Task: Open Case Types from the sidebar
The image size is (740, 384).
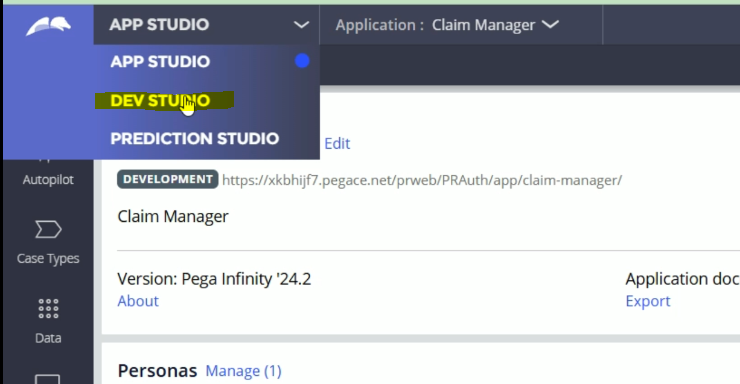Action: (x=48, y=242)
